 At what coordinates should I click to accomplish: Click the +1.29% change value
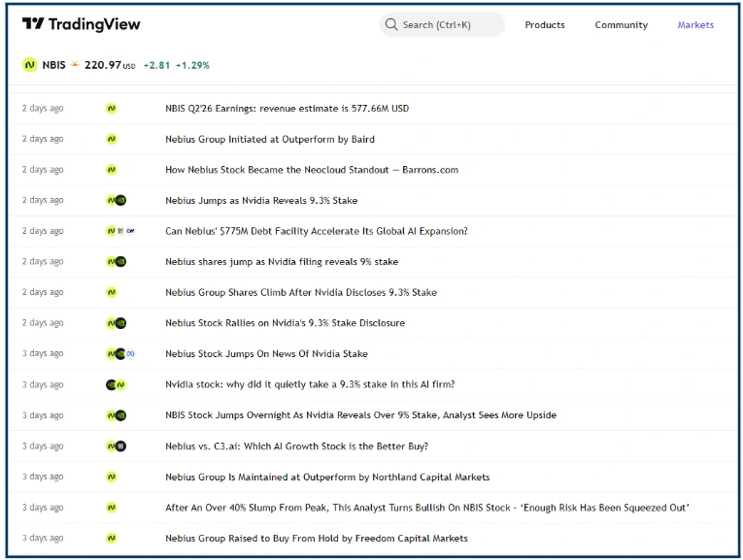tap(192, 65)
